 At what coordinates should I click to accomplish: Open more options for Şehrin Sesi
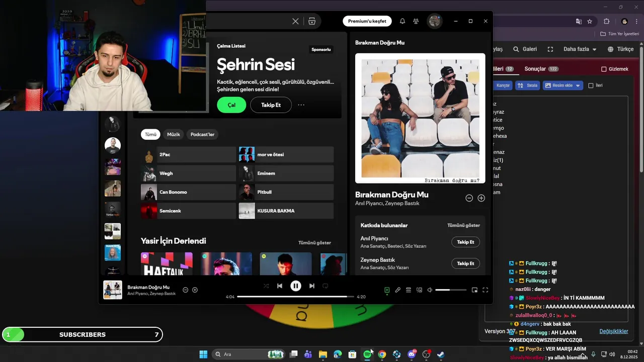tap(301, 105)
